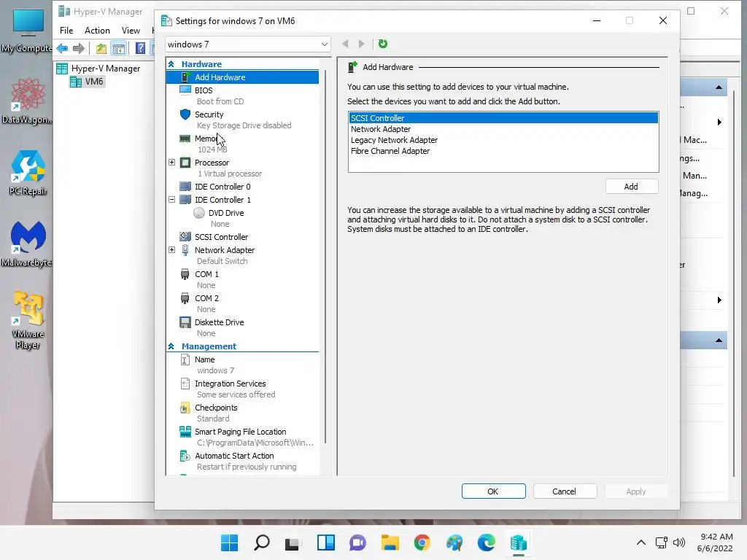The height and width of the screenshot is (560, 747).
Task: Collapse the Management section
Action: [171, 346]
